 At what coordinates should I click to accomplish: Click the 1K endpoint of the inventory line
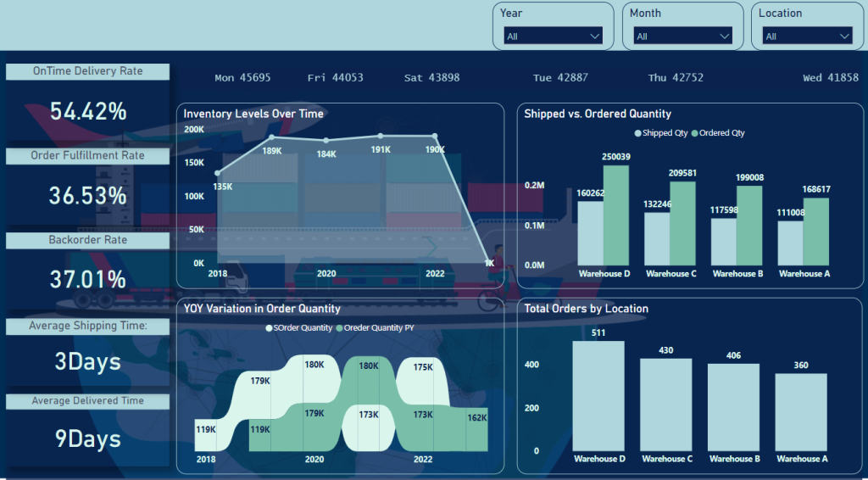(x=489, y=262)
